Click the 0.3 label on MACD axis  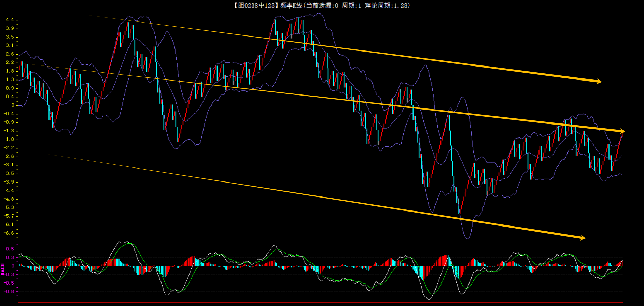[x=10, y=257]
